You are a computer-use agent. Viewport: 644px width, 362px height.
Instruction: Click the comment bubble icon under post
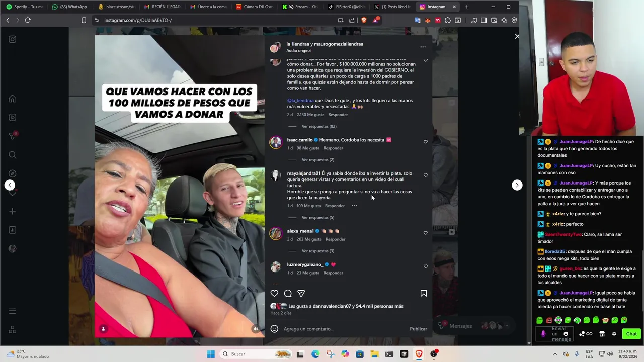tap(288, 293)
